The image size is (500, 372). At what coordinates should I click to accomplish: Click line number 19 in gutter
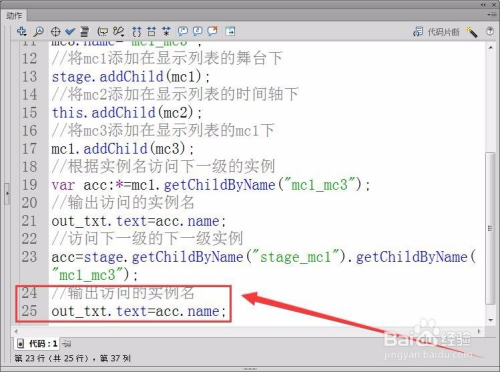30,185
